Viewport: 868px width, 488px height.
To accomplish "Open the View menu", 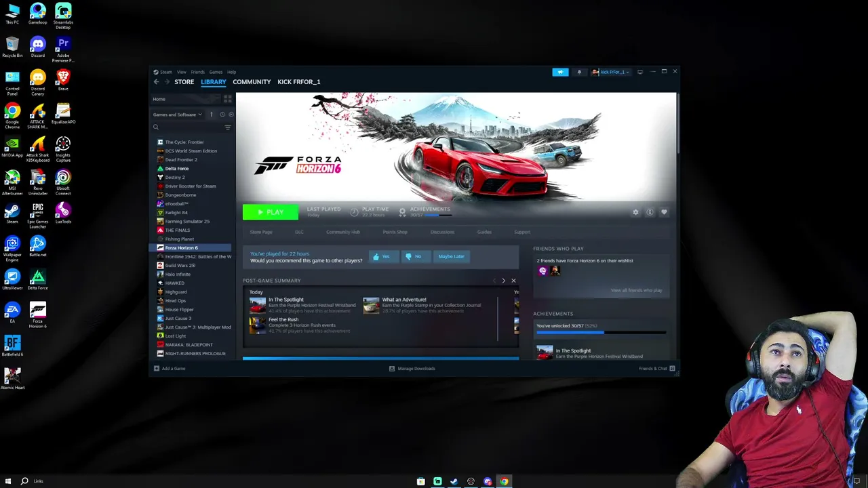I will (x=182, y=72).
